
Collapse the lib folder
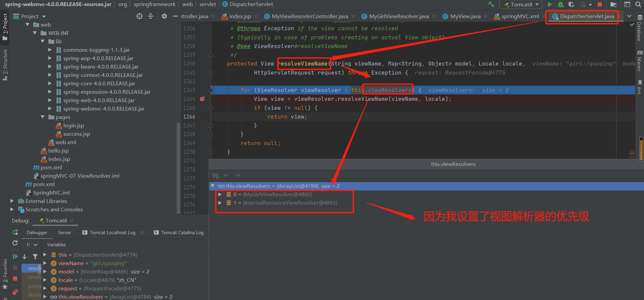click(43, 41)
